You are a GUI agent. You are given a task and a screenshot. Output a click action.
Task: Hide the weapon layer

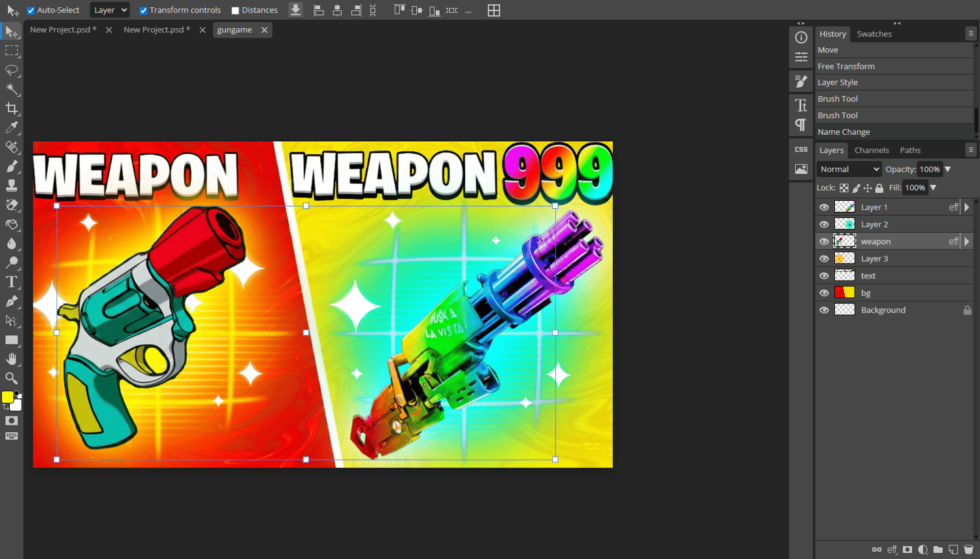click(825, 241)
